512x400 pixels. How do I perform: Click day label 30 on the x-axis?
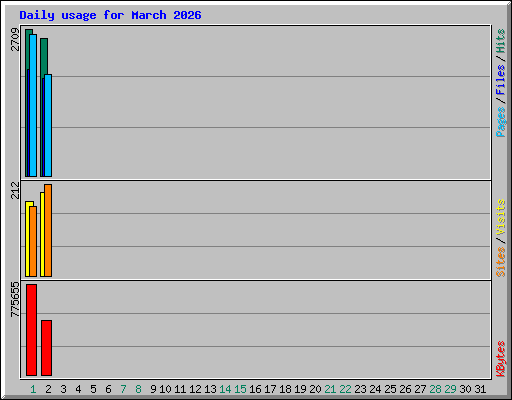[x=465, y=389]
